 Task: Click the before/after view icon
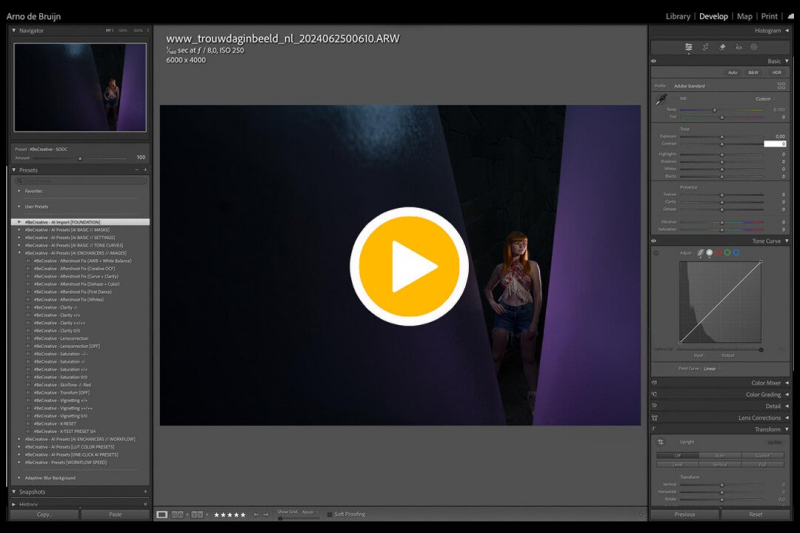[x=178, y=515]
